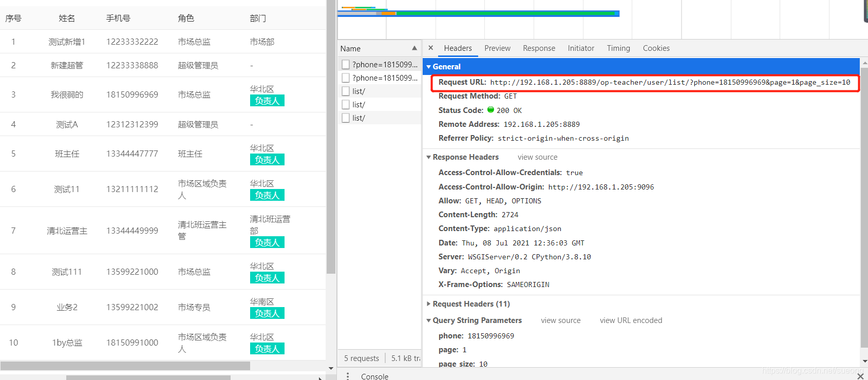Click the 市场专员 role cell
868x380 pixels.
tap(194, 307)
